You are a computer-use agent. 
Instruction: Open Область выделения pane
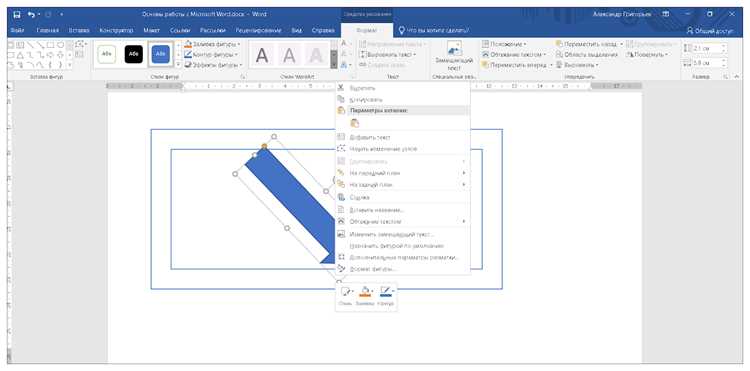click(587, 55)
